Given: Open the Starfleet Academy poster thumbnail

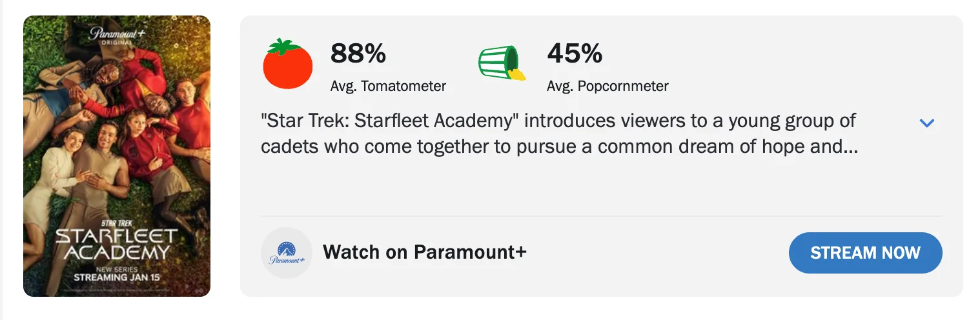Looking at the screenshot, I should coord(117,156).
